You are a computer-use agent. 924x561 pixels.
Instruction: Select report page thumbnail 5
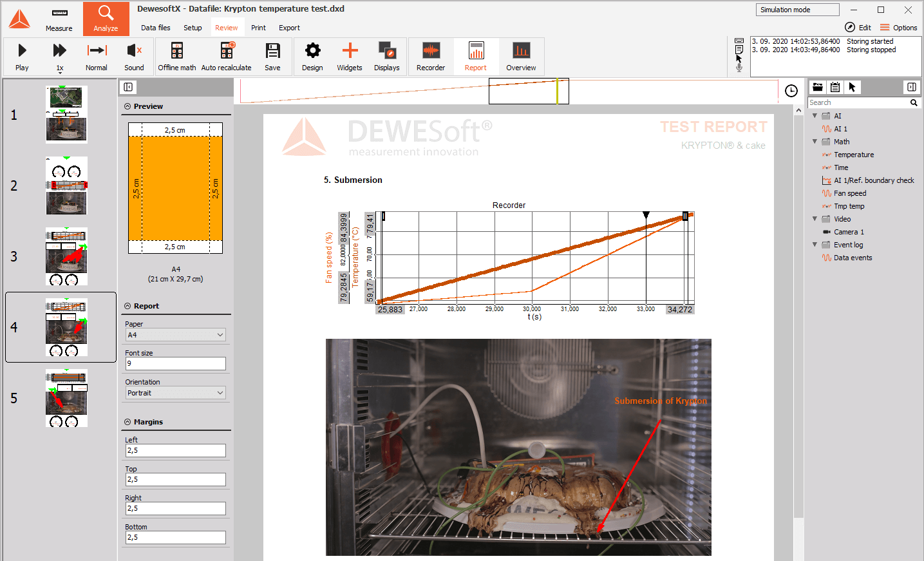click(66, 398)
